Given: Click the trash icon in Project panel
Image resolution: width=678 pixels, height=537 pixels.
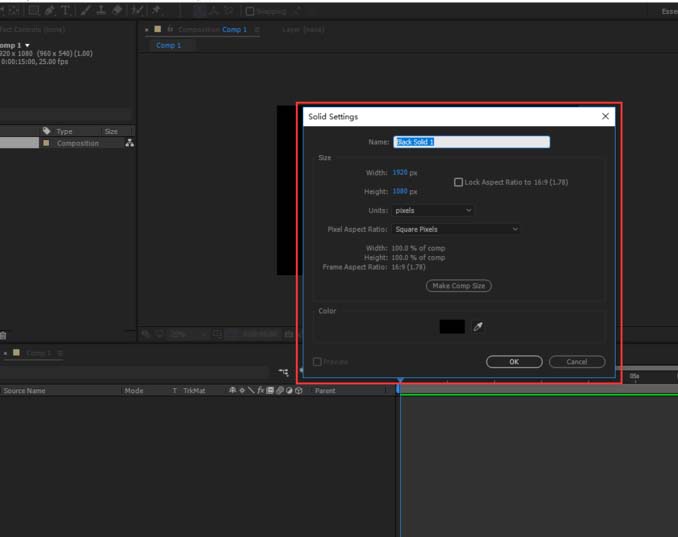Looking at the screenshot, I should point(3,335).
